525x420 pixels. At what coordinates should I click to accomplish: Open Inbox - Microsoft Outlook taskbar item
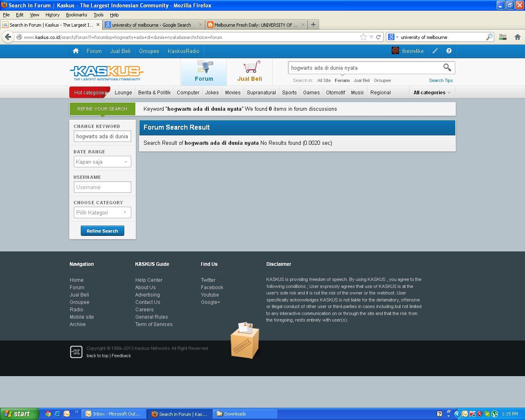coord(114,414)
